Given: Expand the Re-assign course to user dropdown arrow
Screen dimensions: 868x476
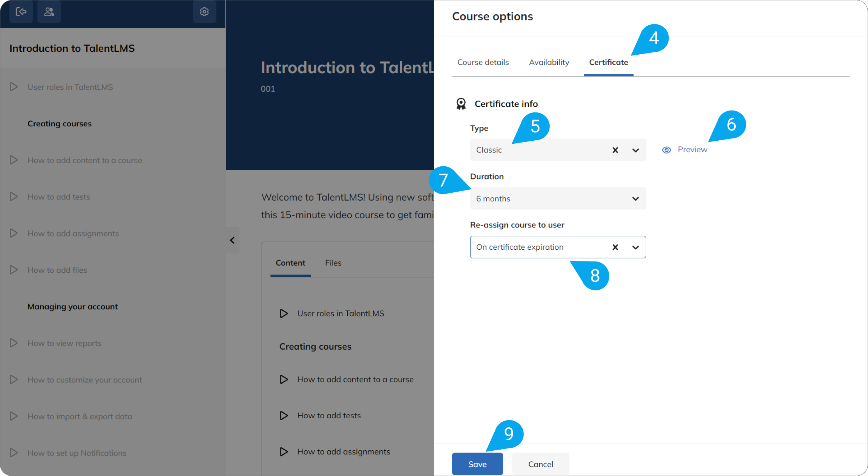Looking at the screenshot, I should [x=635, y=247].
